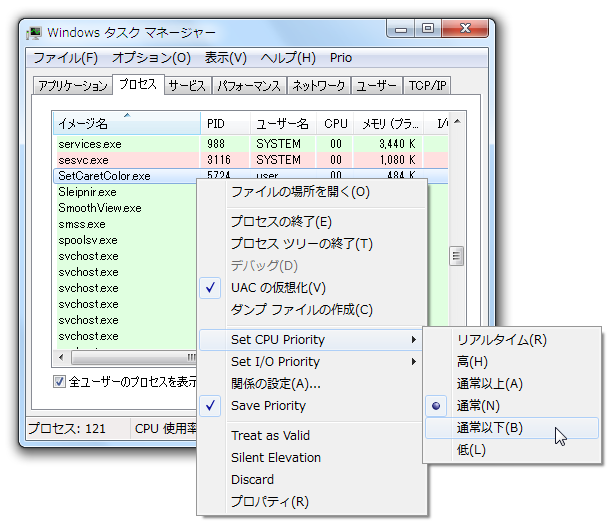Image resolution: width=611 pixels, height=524 pixels.
Task: Switch to the アプリケーション tab
Action: coord(73,86)
